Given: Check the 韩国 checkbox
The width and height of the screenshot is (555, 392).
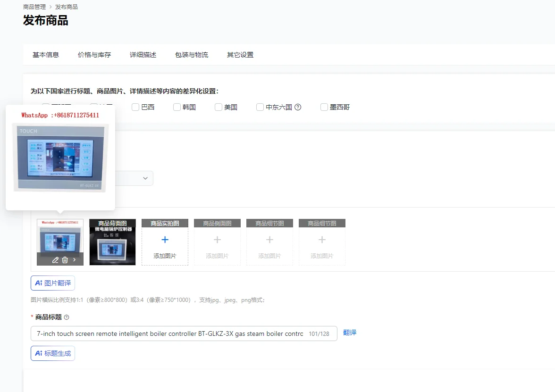Looking at the screenshot, I should click(177, 107).
